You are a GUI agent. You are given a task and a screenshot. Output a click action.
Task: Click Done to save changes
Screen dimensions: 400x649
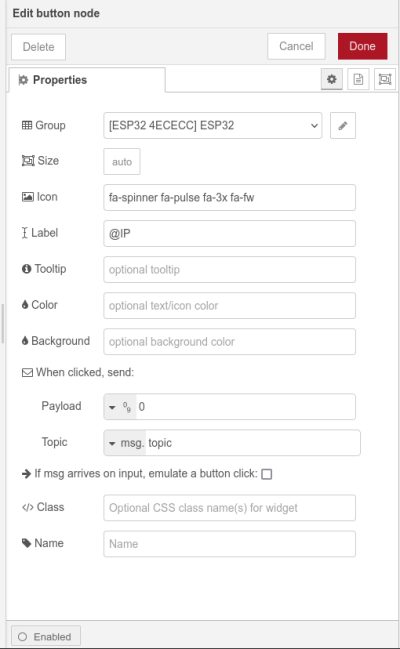click(363, 46)
